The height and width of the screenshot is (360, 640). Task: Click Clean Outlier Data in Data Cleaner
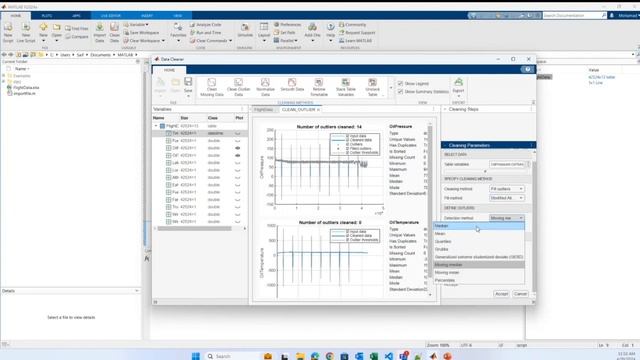(238, 87)
